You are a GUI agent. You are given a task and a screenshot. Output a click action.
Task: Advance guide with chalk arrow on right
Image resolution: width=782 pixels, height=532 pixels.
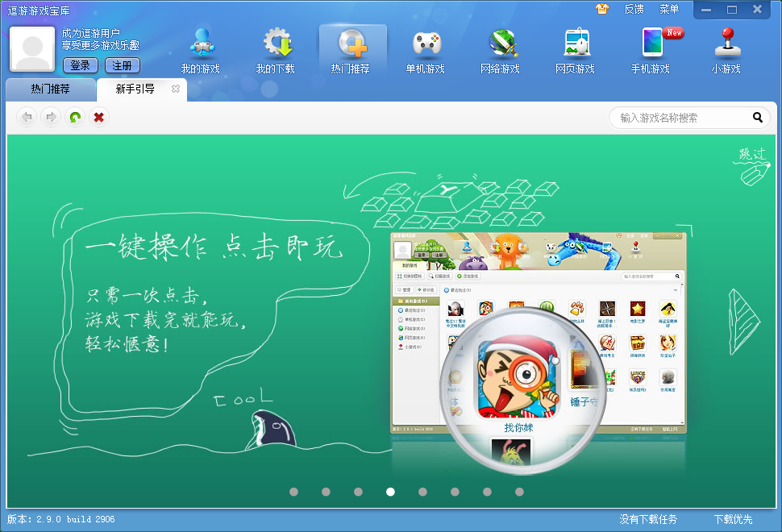point(743,322)
